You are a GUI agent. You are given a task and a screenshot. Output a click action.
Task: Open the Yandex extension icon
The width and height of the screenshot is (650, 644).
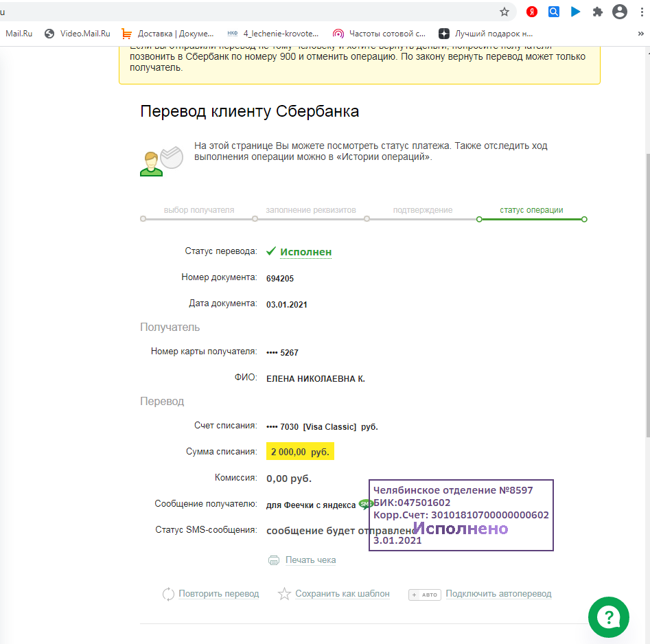coord(532,12)
